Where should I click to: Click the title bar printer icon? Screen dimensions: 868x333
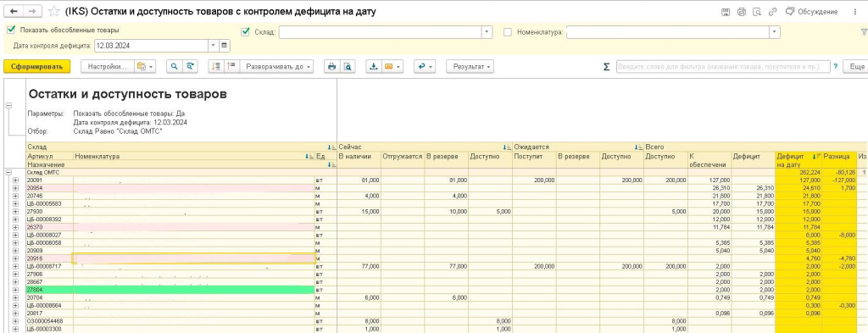tap(741, 12)
